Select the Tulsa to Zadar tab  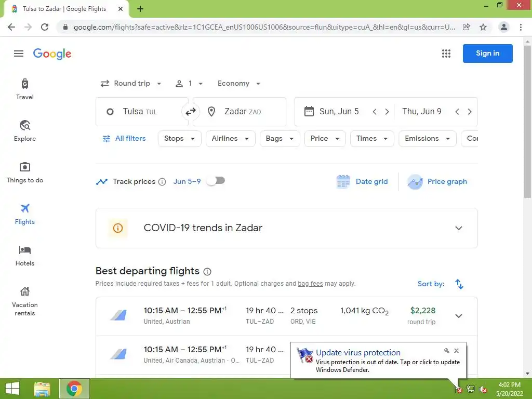click(66, 9)
